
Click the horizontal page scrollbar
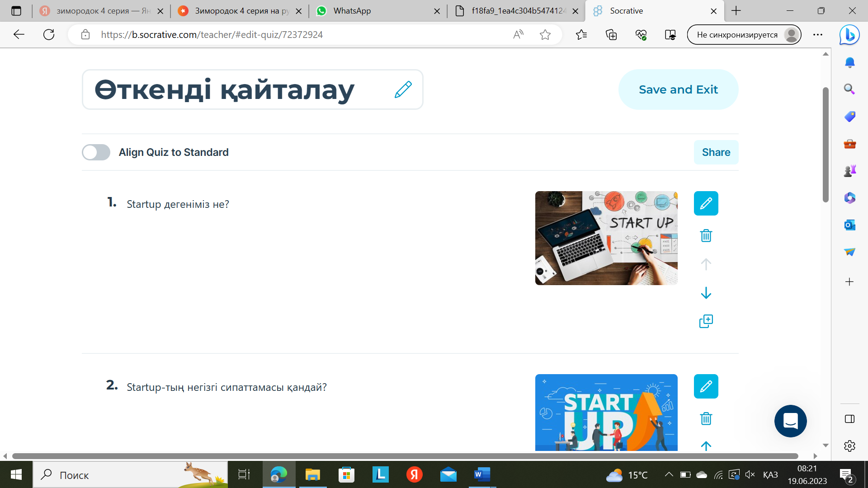(405, 456)
